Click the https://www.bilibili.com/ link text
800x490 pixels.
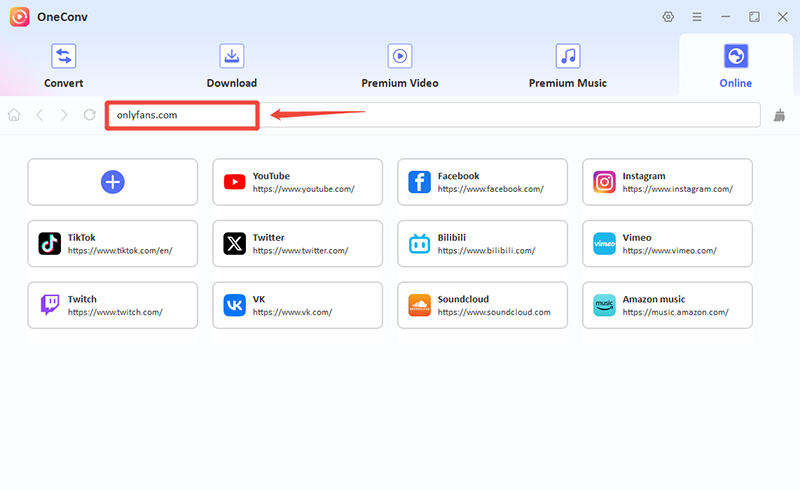point(486,251)
